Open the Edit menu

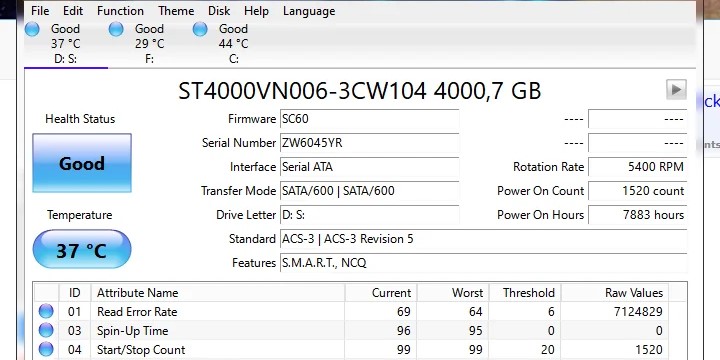click(x=73, y=11)
